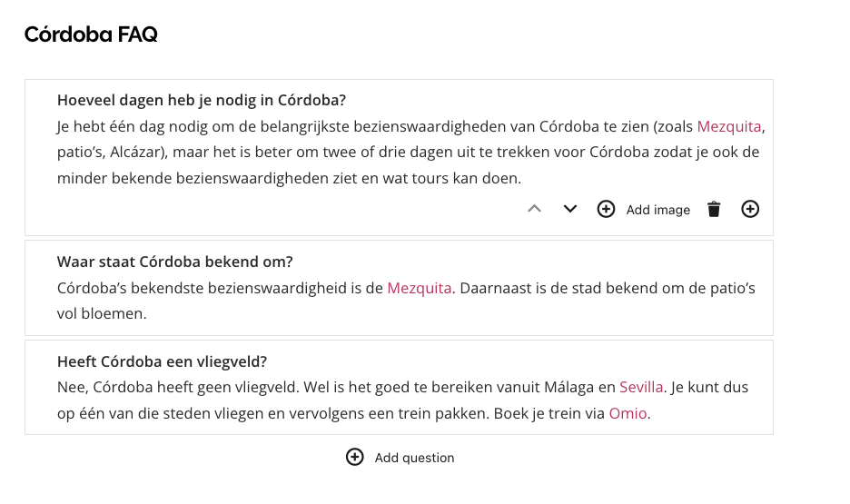This screenshot has width=850, height=504.
Task: Click the question title 'Heeft Córdoba een vliegveld?'
Action: pyautogui.click(x=162, y=361)
